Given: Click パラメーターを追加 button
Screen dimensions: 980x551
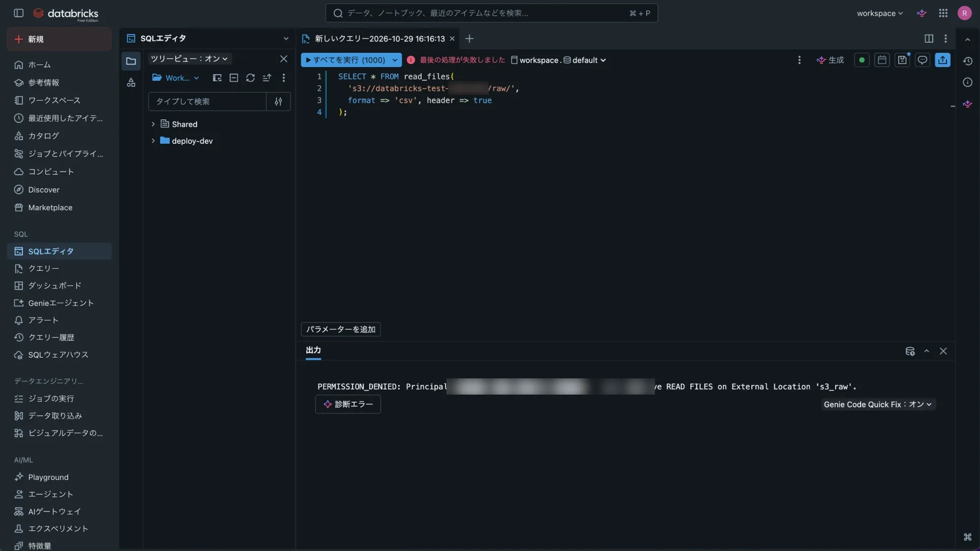Looking at the screenshot, I should pyautogui.click(x=341, y=330).
